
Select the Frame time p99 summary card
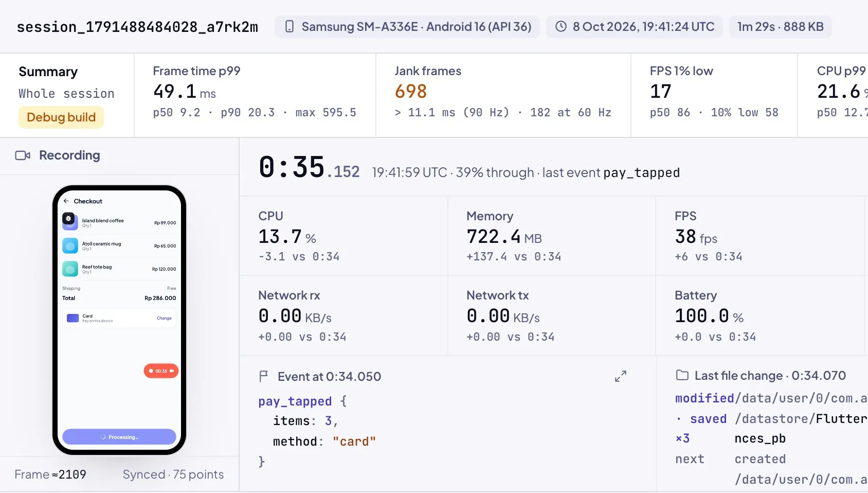(x=255, y=95)
